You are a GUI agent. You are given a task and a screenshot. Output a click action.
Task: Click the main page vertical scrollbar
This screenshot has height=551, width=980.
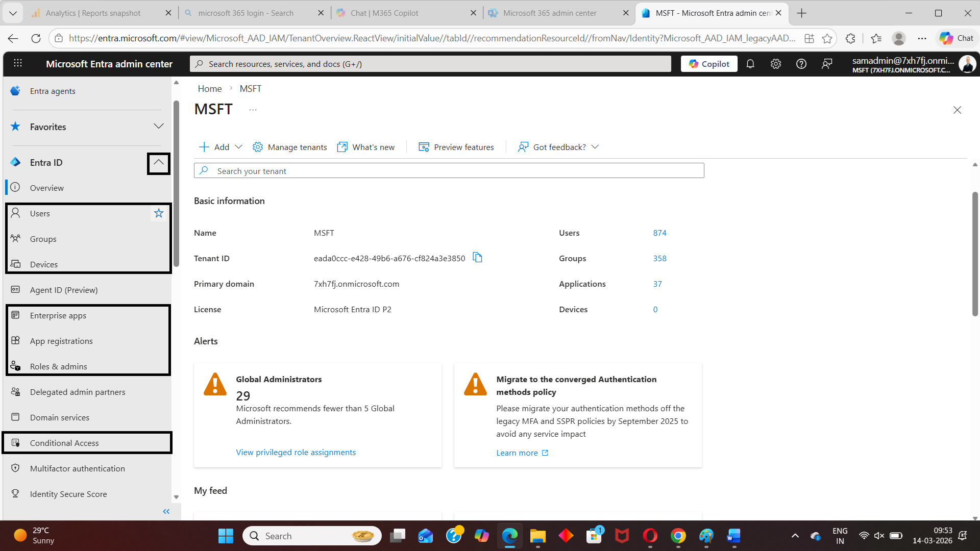coord(974,254)
